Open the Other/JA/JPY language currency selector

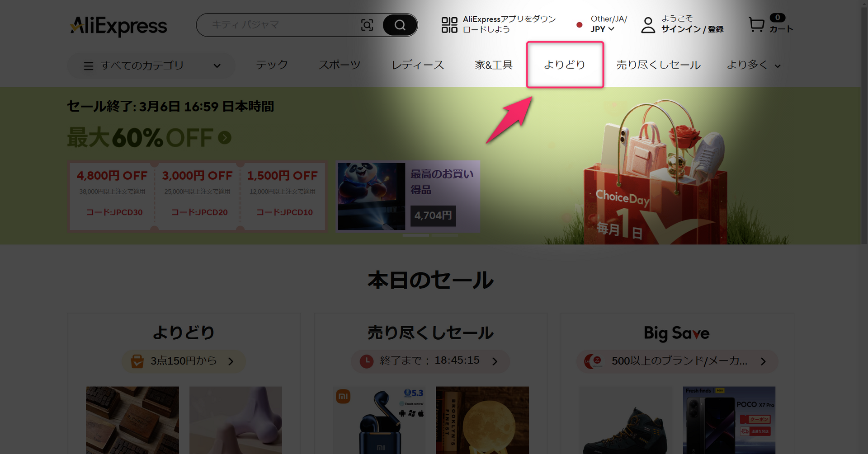click(608, 24)
